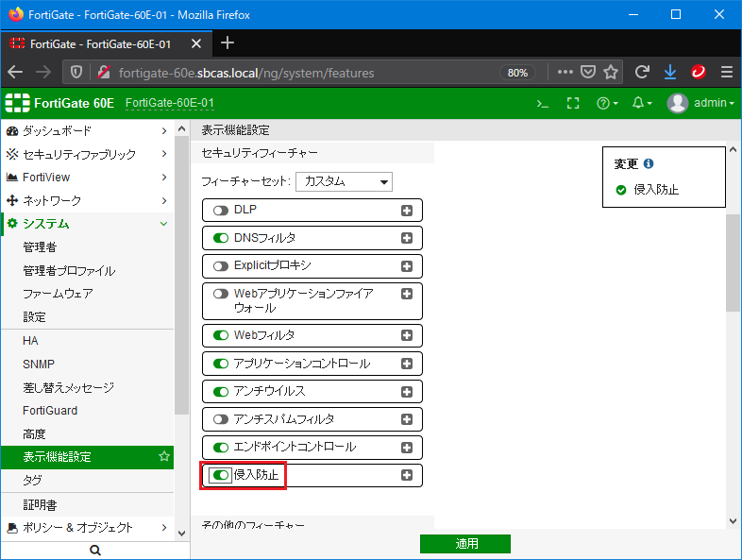Enable the Explicitプロキシ toggle

pyautogui.click(x=221, y=266)
